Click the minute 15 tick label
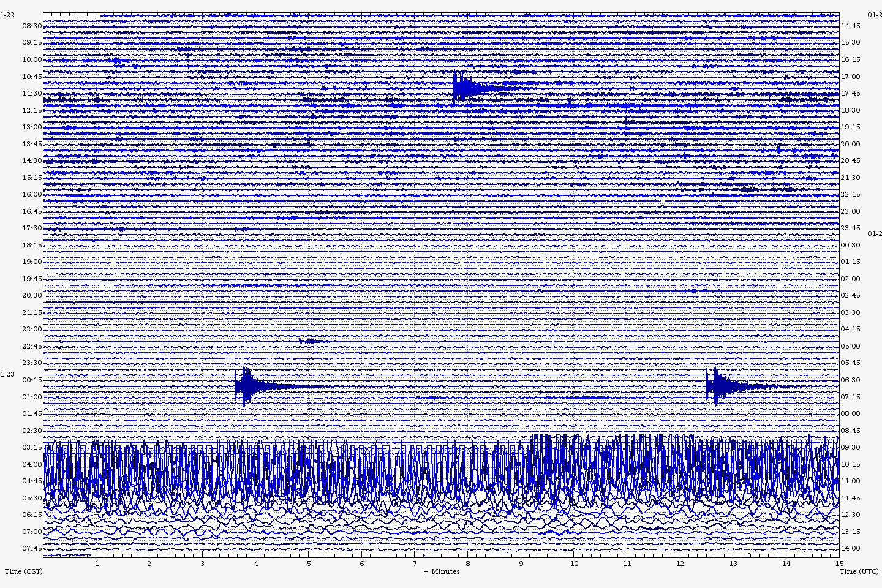The width and height of the screenshot is (882, 588). [x=839, y=563]
